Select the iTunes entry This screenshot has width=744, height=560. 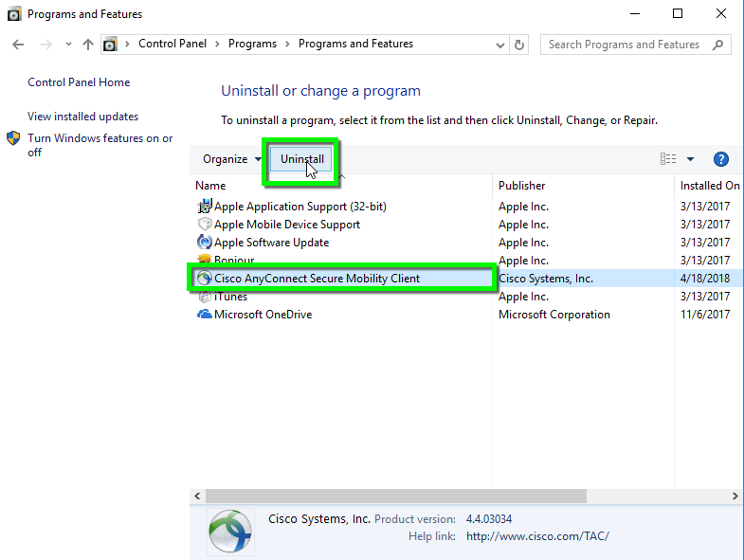point(230,297)
